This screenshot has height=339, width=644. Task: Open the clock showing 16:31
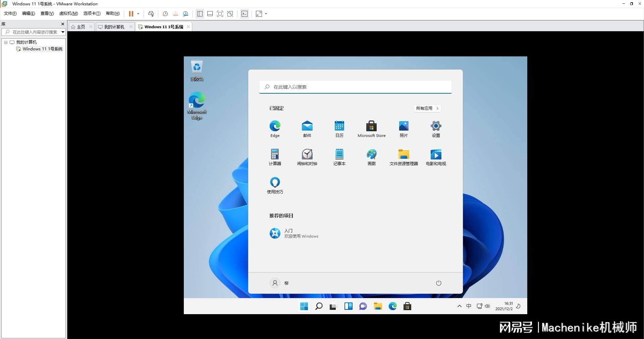504,306
